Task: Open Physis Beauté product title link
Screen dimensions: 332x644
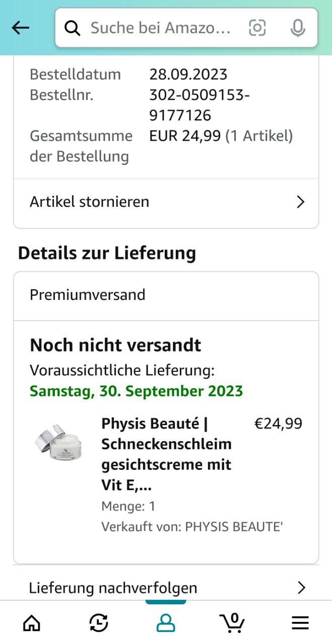Action: click(166, 454)
